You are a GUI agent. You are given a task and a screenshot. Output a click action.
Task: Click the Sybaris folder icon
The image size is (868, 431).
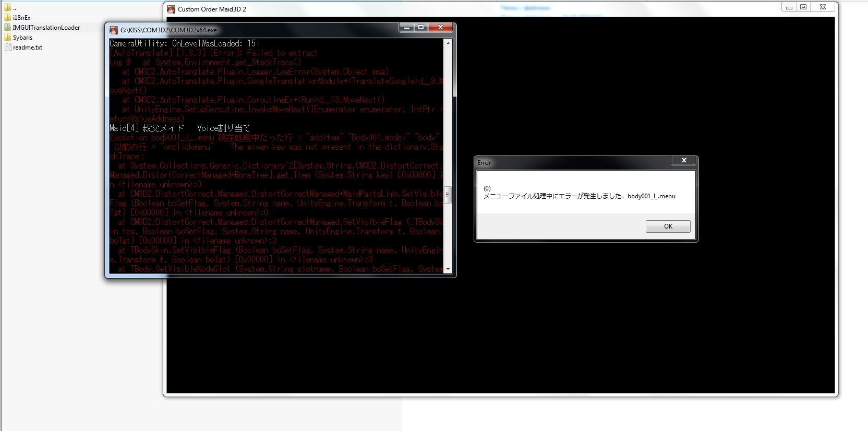8,37
